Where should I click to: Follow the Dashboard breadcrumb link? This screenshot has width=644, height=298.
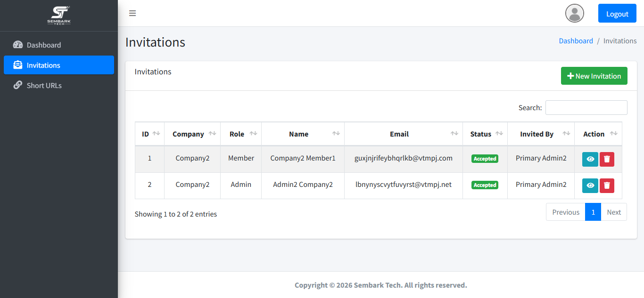576,41
